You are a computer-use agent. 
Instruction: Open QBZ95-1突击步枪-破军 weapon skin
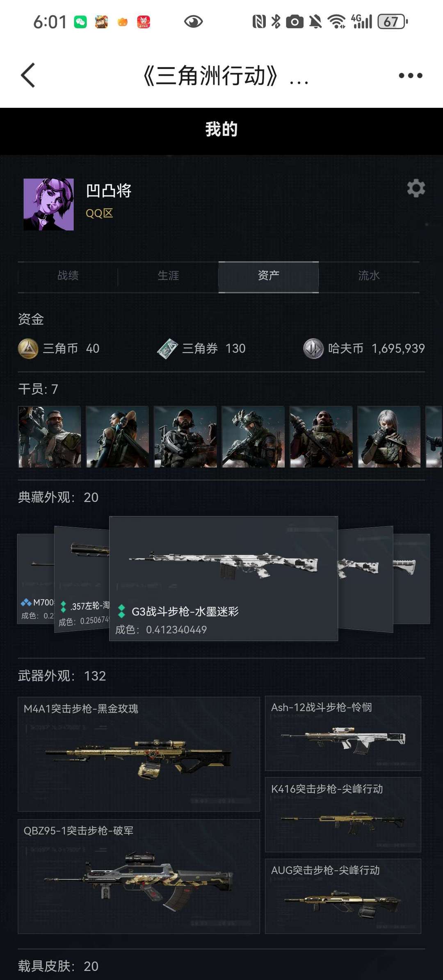(139, 876)
